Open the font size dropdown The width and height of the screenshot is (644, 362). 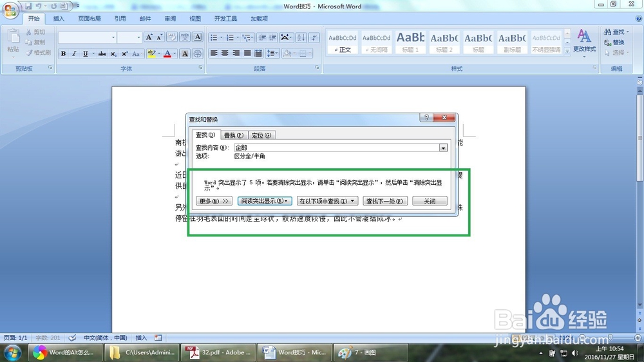point(138,37)
